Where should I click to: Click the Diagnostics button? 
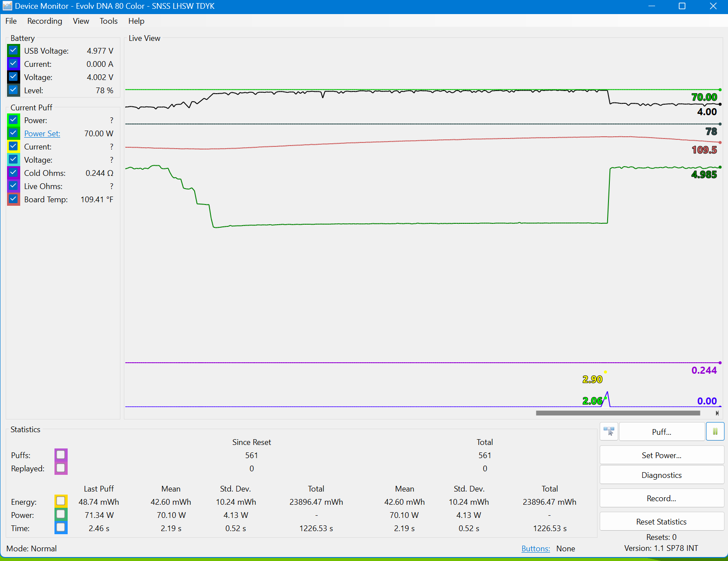pos(661,475)
